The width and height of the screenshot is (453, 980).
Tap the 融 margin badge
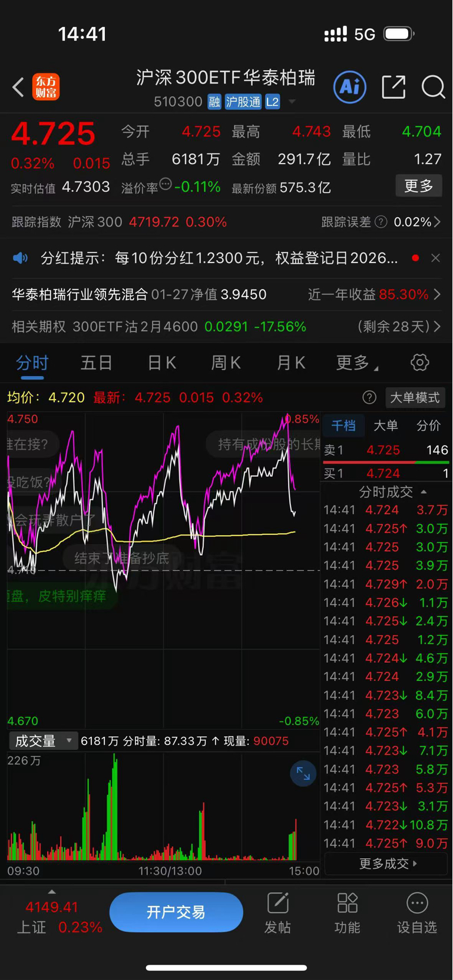(x=214, y=102)
